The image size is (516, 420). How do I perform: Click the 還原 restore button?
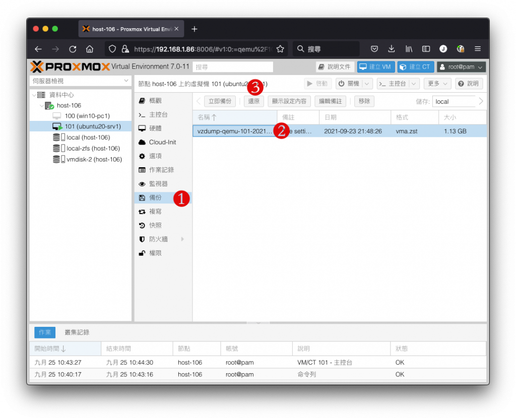point(254,101)
